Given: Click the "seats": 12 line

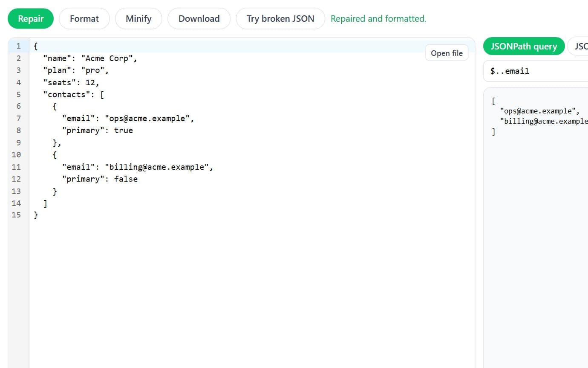Looking at the screenshot, I should pos(71,83).
